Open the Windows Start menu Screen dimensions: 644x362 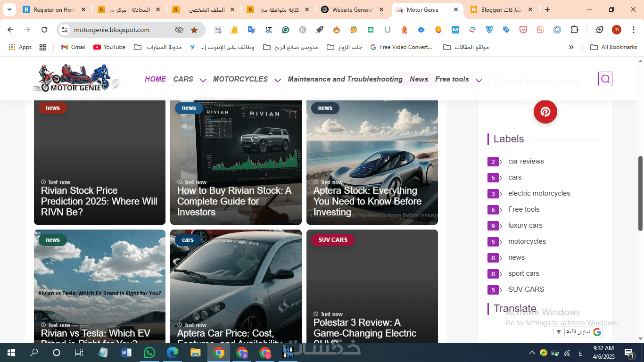pos(11,353)
